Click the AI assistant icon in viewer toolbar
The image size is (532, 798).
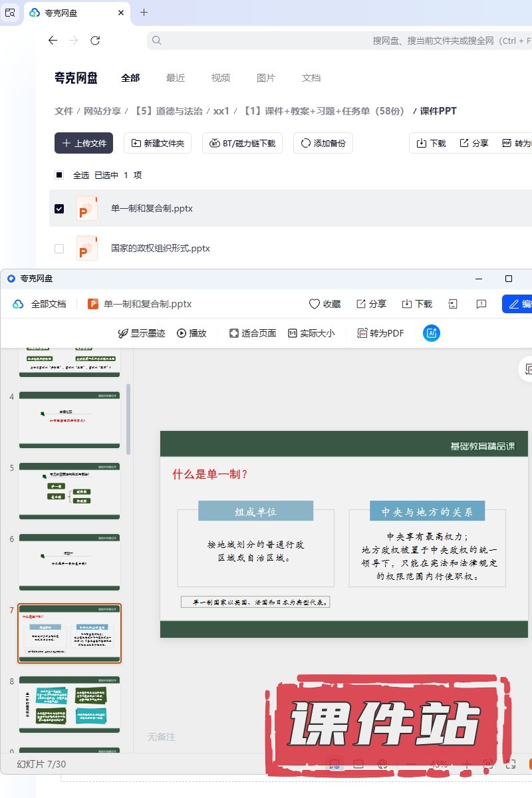(x=432, y=333)
